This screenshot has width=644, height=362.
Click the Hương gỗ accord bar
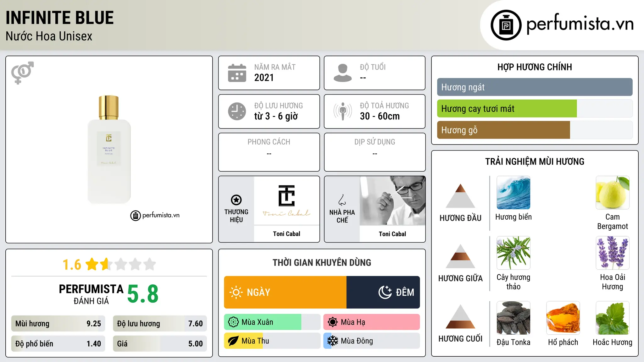pyautogui.click(x=535, y=130)
